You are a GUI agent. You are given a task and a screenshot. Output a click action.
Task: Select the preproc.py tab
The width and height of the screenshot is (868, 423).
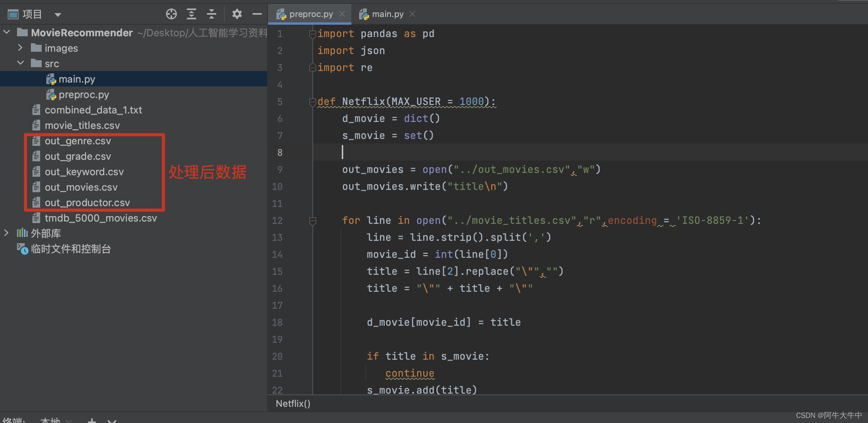[311, 14]
